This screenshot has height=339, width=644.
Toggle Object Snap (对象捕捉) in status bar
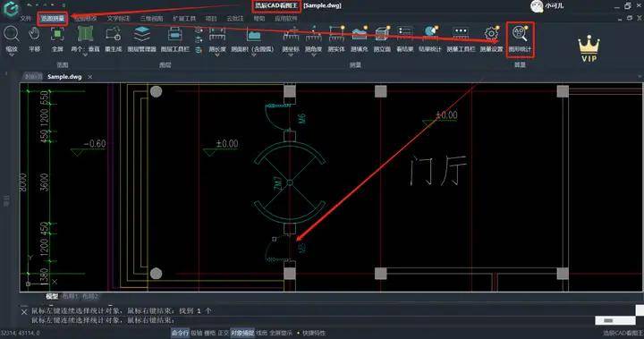click(x=242, y=333)
